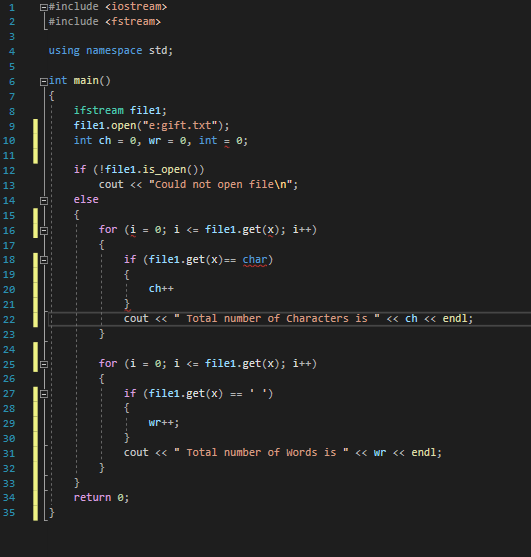531x557 pixels.
Task: Click line number 16 in the gutter
Action: point(9,231)
